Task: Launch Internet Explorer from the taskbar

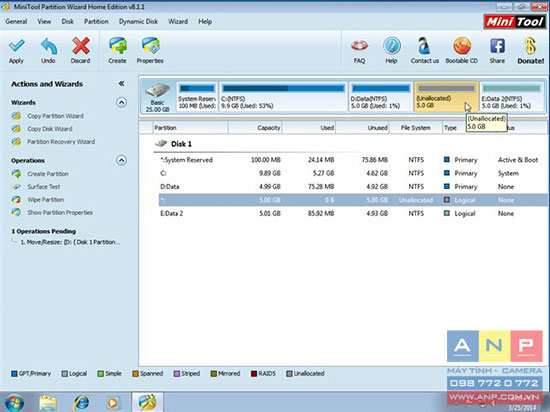Action: 81,403
